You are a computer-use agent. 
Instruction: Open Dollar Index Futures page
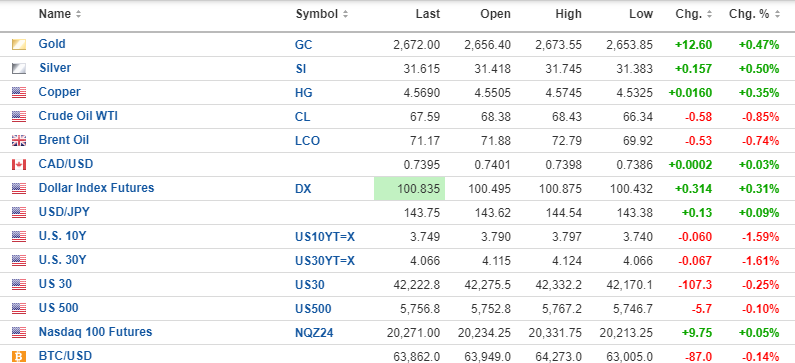tap(96, 188)
